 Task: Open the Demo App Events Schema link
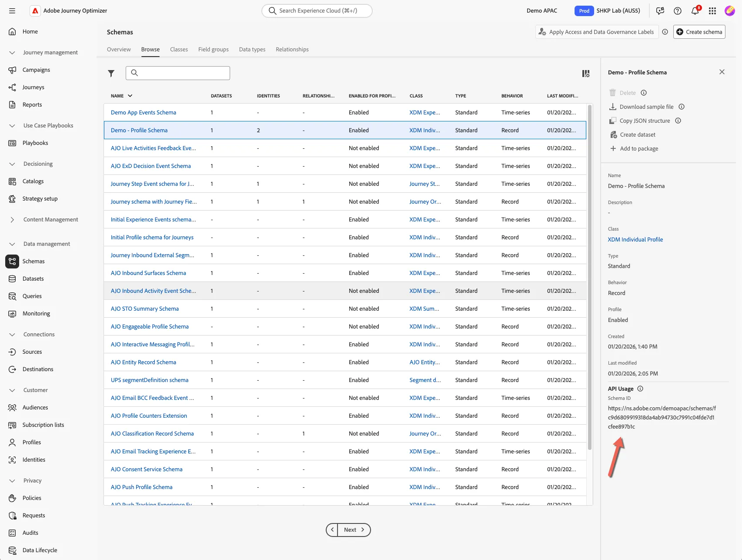coord(144,112)
